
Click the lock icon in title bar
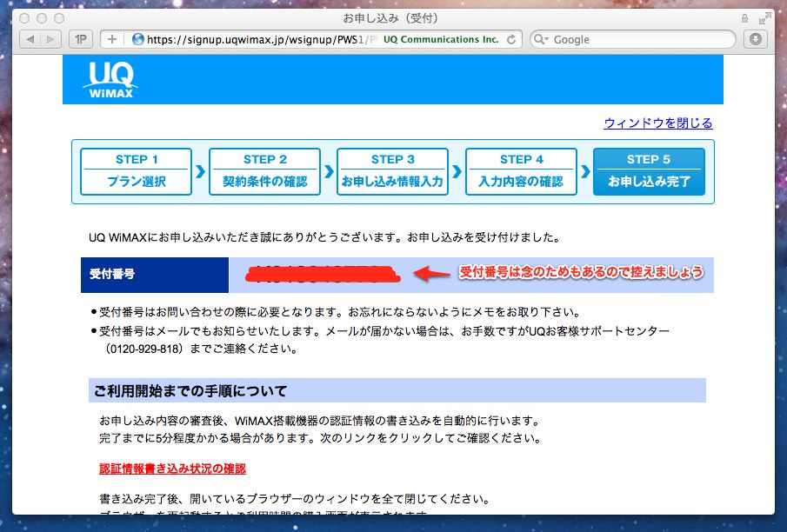[745, 18]
